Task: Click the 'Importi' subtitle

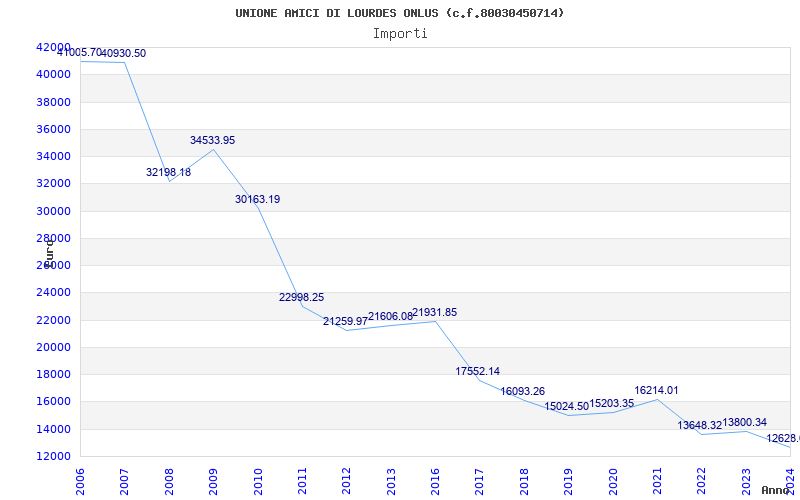Action: tap(400, 34)
